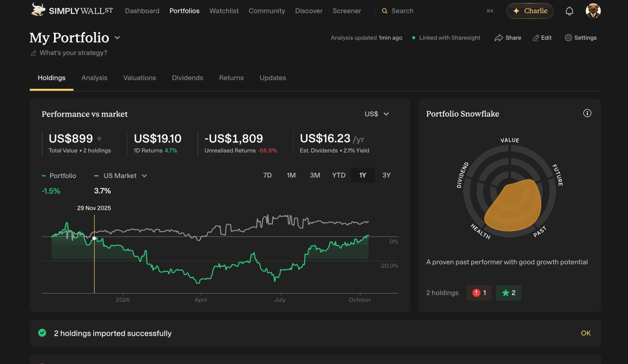Viewport: 628px width, 364px height.
Task: Click the orange snowflake chart shape
Action: coord(512,205)
